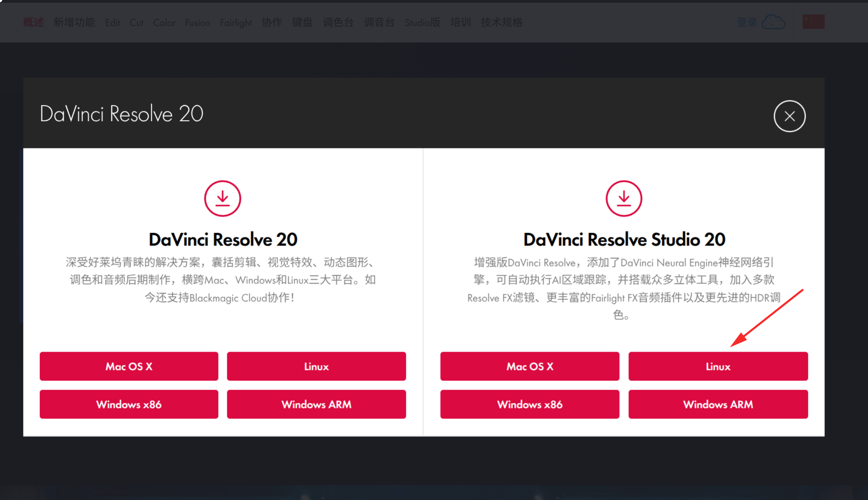Click the DaVinci Resolve Studio 20 product heading

[624, 239]
